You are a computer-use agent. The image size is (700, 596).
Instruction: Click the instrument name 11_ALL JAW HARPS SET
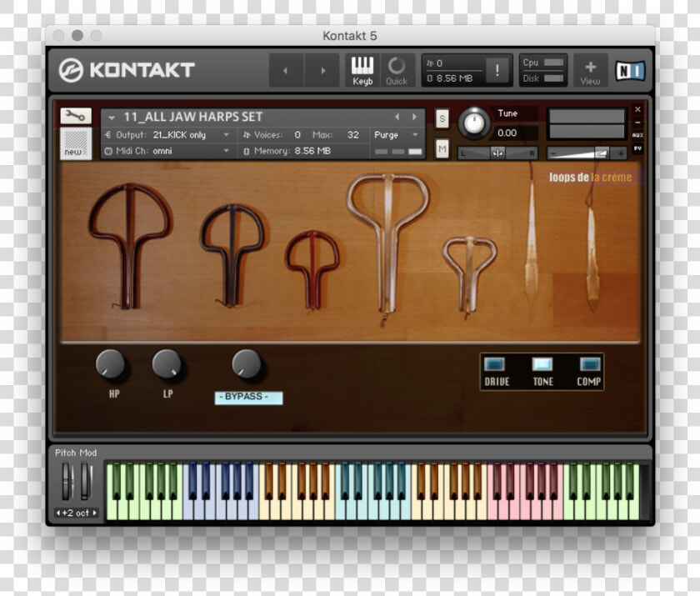tap(192, 117)
